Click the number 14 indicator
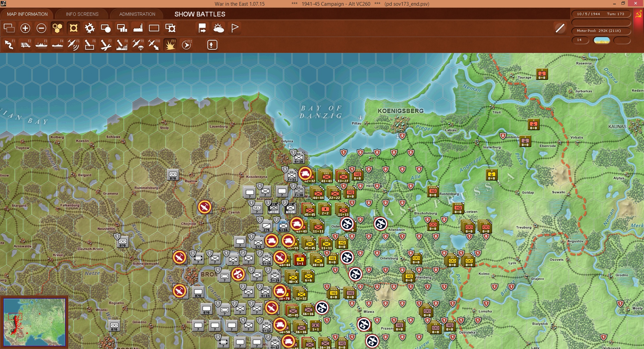Viewport: 644px width, 349px height. (x=580, y=40)
